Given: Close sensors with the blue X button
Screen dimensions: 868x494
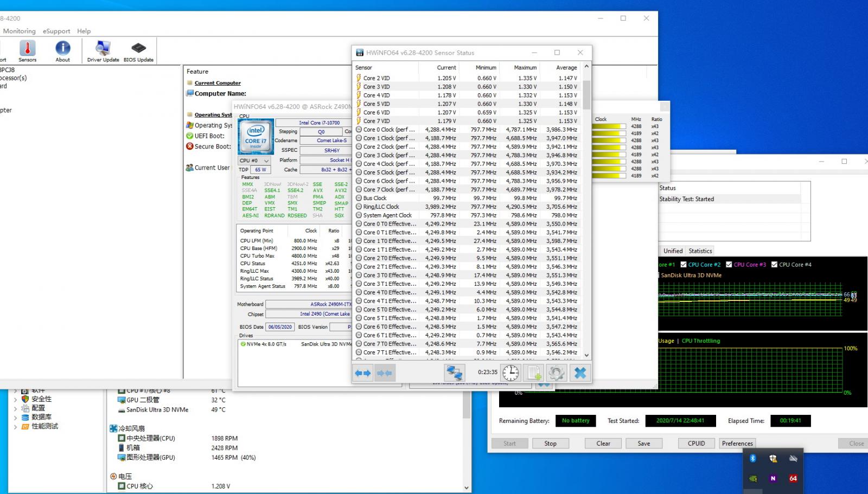Looking at the screenshot, I should 580,373.
